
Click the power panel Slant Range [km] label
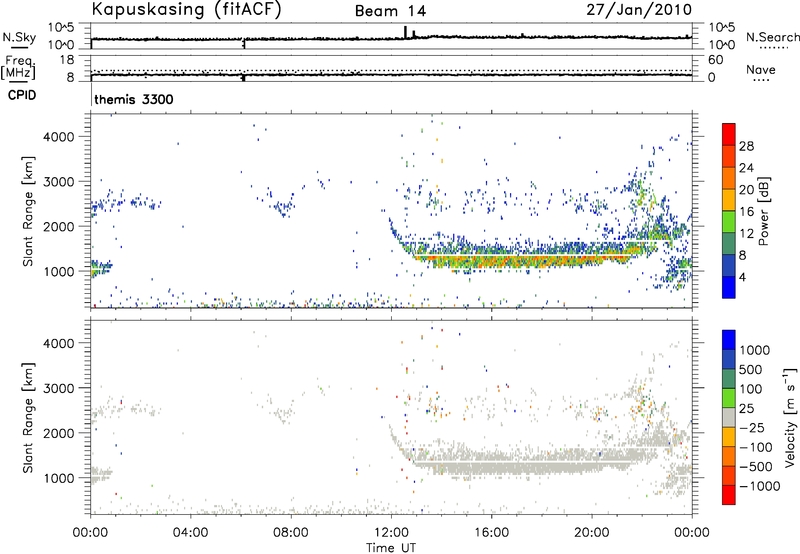28,211
